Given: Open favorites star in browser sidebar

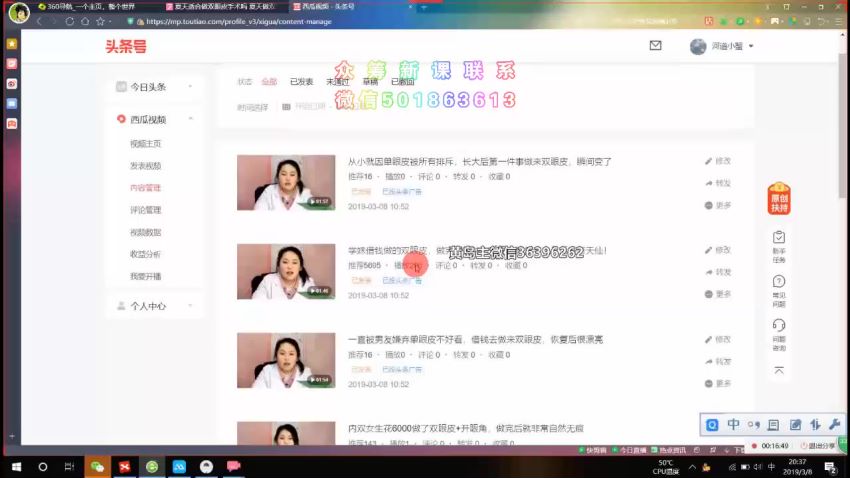Looking at the screenshot, I should coord(12,44).
